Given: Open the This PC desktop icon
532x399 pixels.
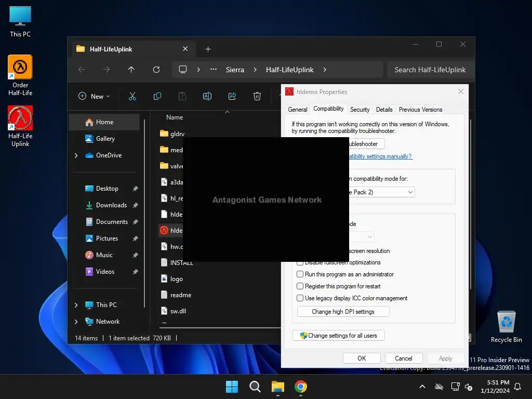Looking at the screenshot, I should [x=20, y=22].
